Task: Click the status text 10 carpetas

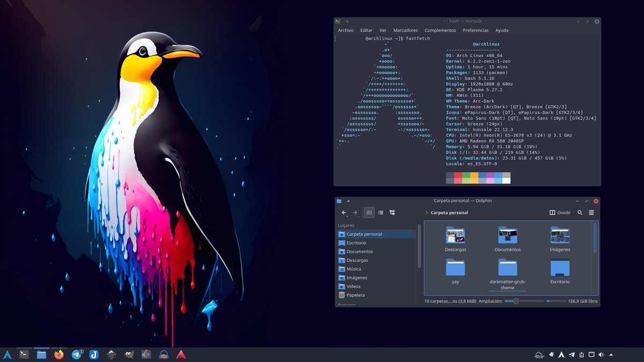Action: [450, 301]
